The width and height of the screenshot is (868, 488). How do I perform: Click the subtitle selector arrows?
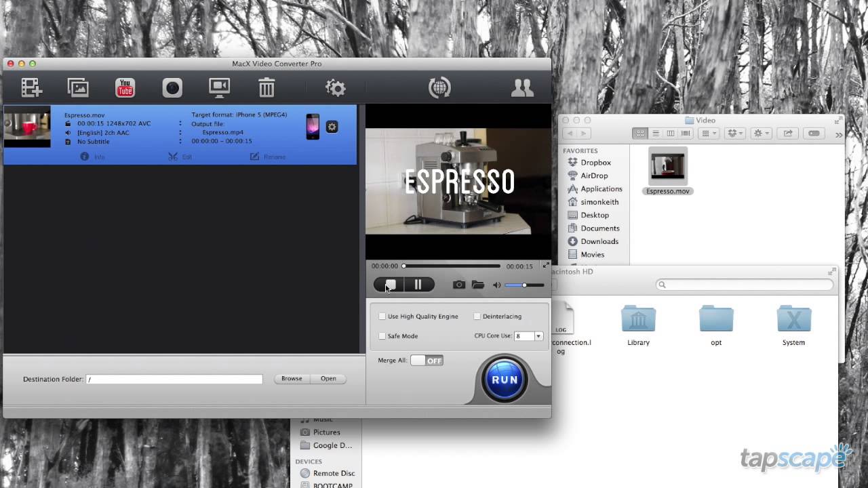tap(180, 142)
